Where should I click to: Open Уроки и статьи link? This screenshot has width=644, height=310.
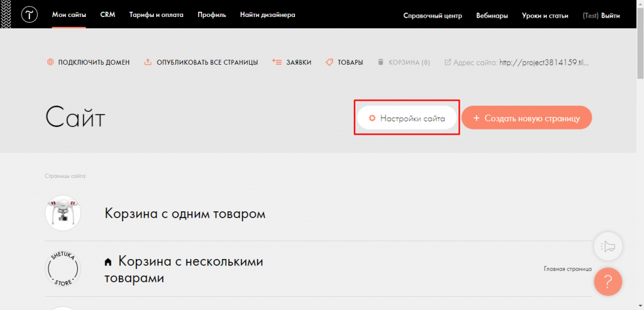click(x=545, y=16)
